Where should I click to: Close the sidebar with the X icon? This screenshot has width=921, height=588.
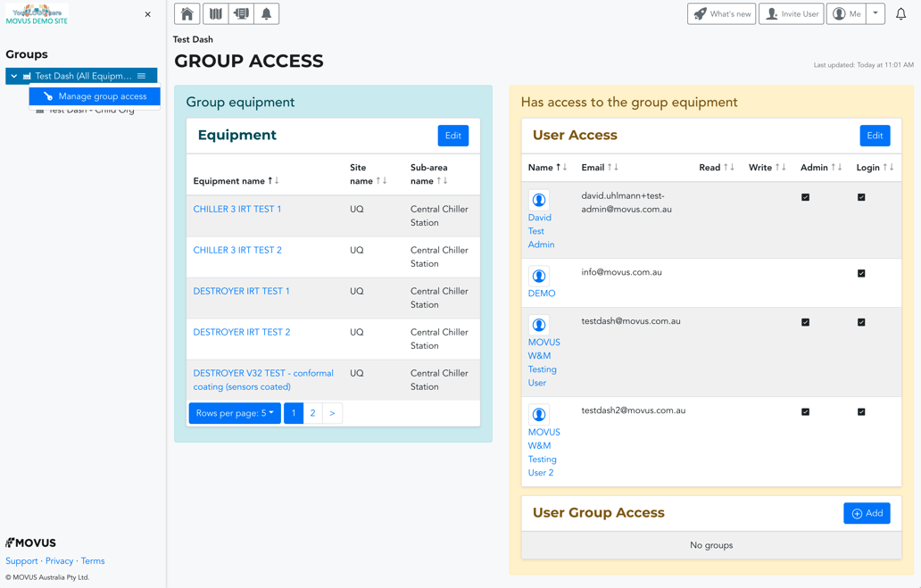pyautogui.click(x=147, y=14)
